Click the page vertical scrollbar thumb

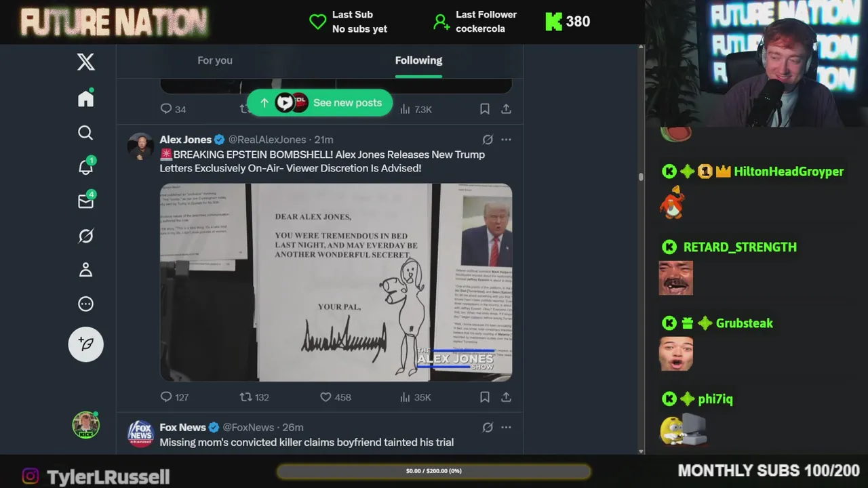click(x=641, y=177)
